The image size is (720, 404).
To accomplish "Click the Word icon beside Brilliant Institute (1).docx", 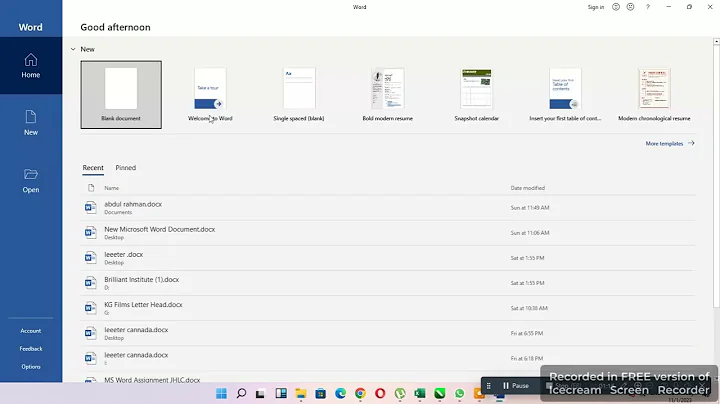I will (90, 283).
